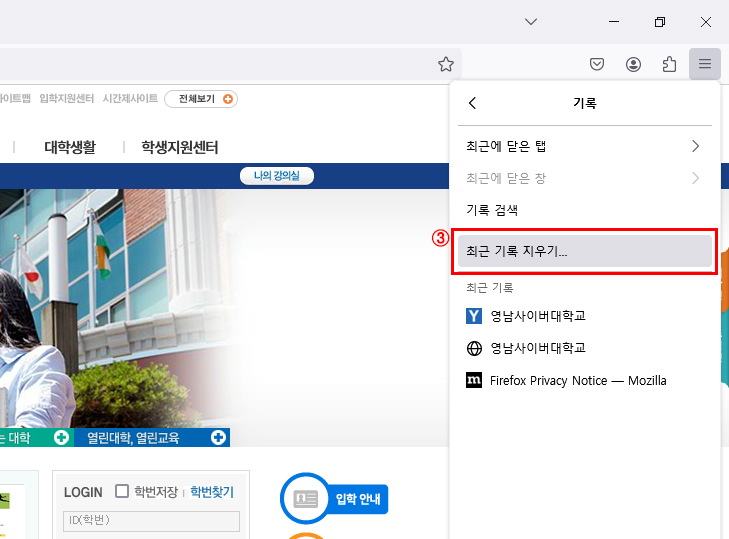Toggle the Firefox hamburger menu

pos(705,64)
